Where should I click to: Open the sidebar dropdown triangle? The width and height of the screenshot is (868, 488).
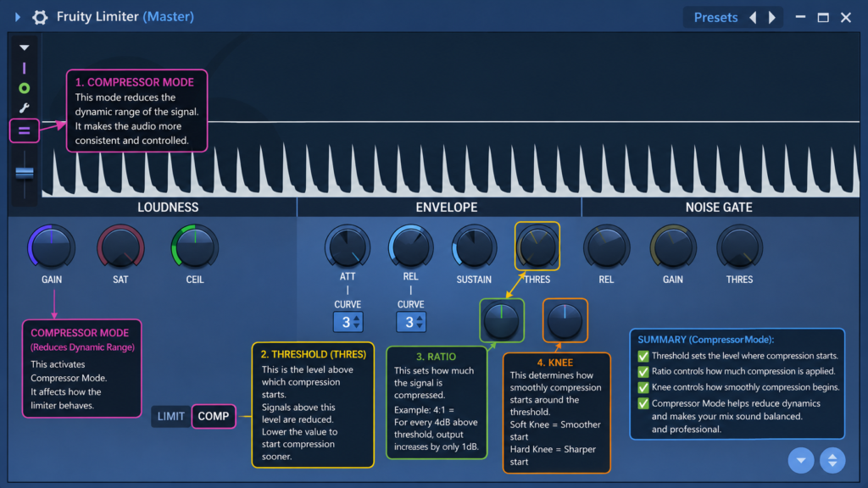pos(25,47)
